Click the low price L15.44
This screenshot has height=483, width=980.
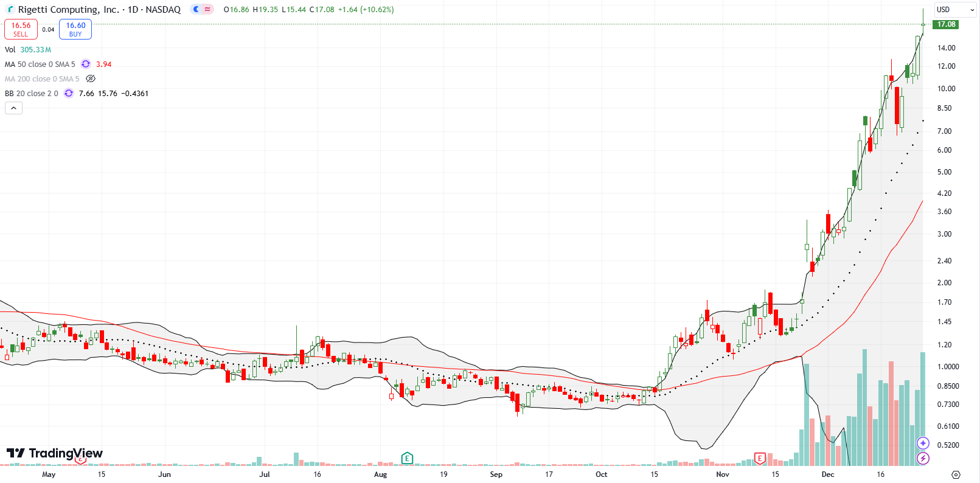coord(294,10)
